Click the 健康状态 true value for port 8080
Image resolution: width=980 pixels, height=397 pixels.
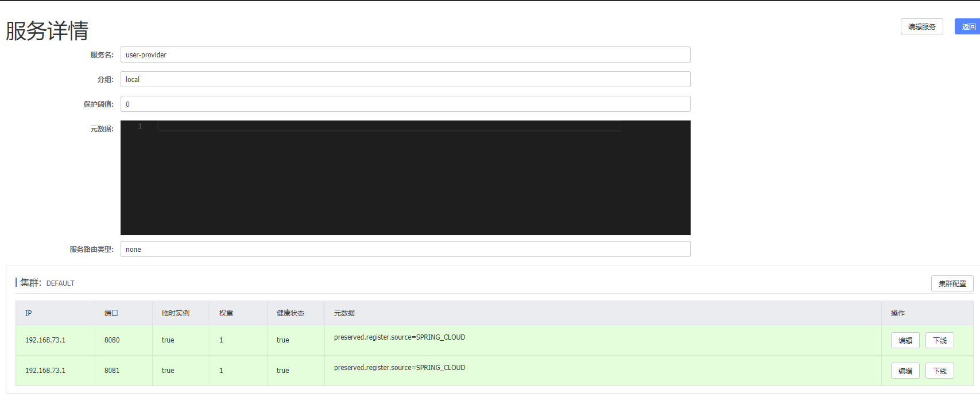[x=282, y=340]
